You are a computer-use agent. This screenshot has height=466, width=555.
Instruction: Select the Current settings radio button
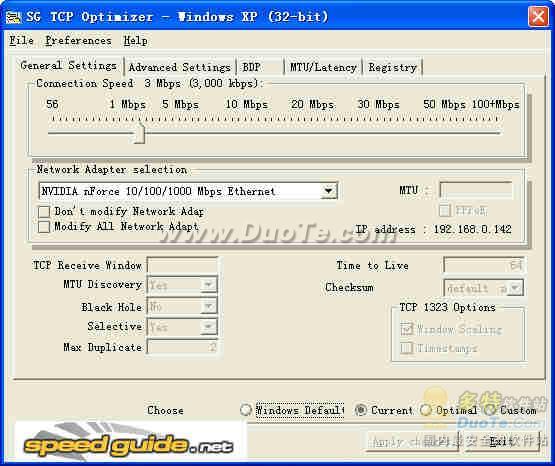[360, 410]
